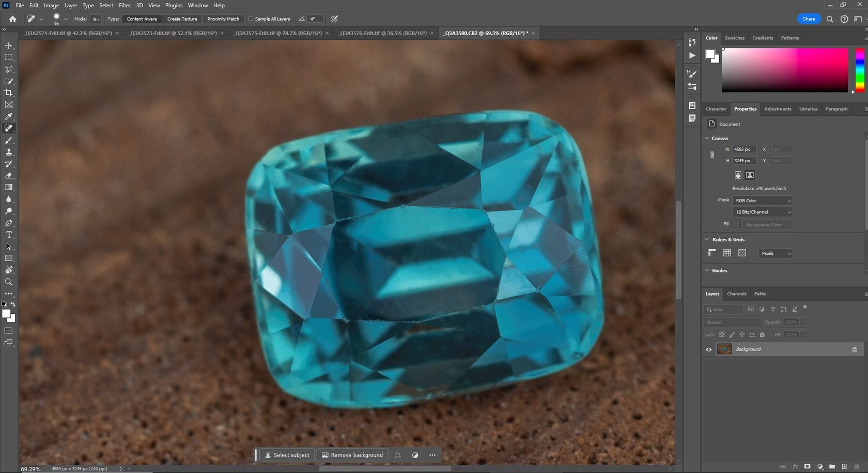
Task: Click the Remove background button
Action: [352, 455]
